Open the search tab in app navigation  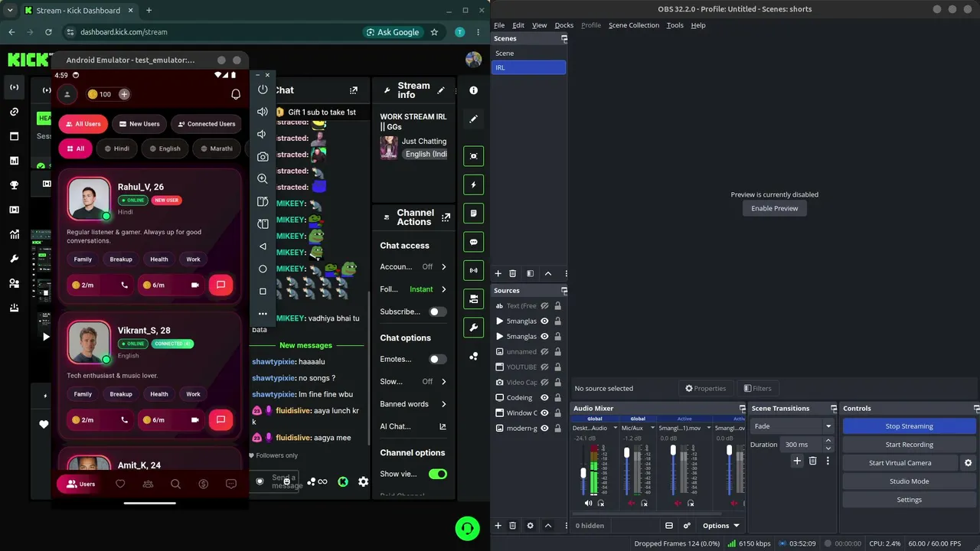tap(175, 484)
